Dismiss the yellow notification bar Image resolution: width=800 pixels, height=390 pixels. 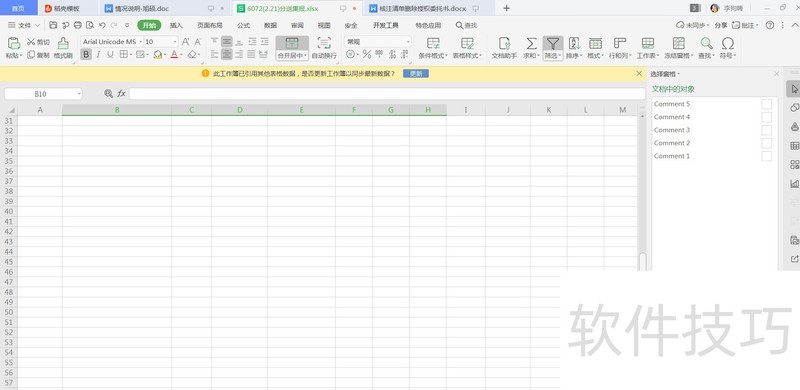click(639, 74)
